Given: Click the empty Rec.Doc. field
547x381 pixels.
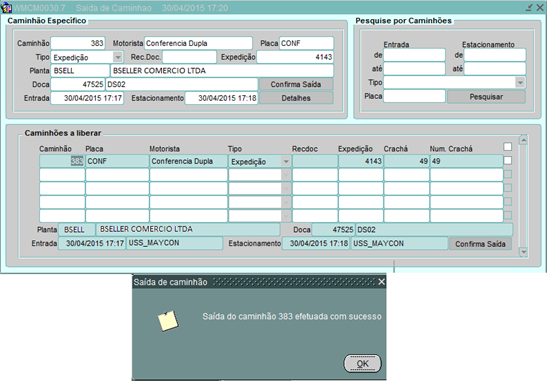Looking at the screenshot, I should click(189, 57).
